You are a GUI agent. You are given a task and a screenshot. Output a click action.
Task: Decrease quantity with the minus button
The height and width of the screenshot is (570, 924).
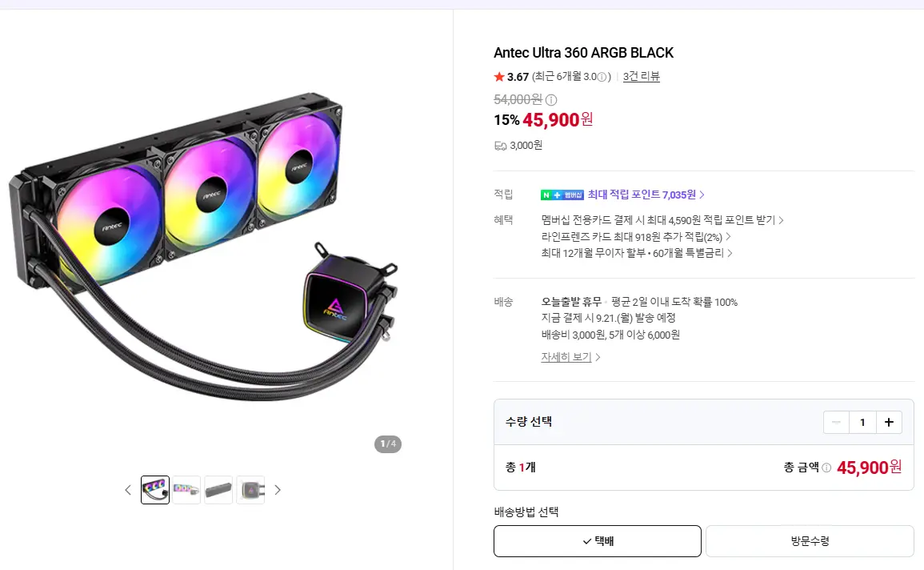(836, 422)
